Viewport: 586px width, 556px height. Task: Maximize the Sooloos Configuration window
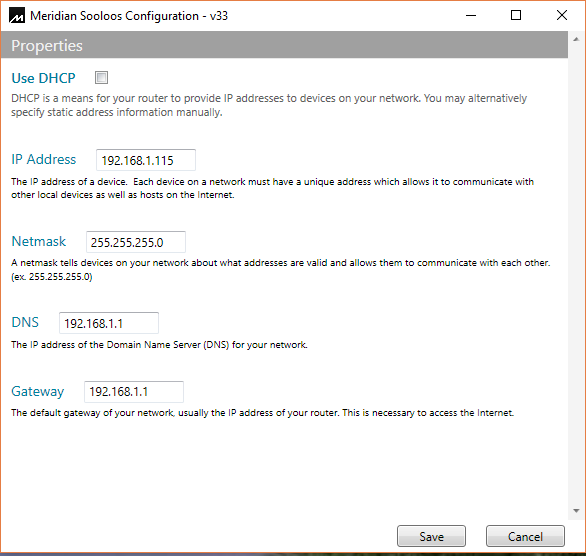pos(516,15)
